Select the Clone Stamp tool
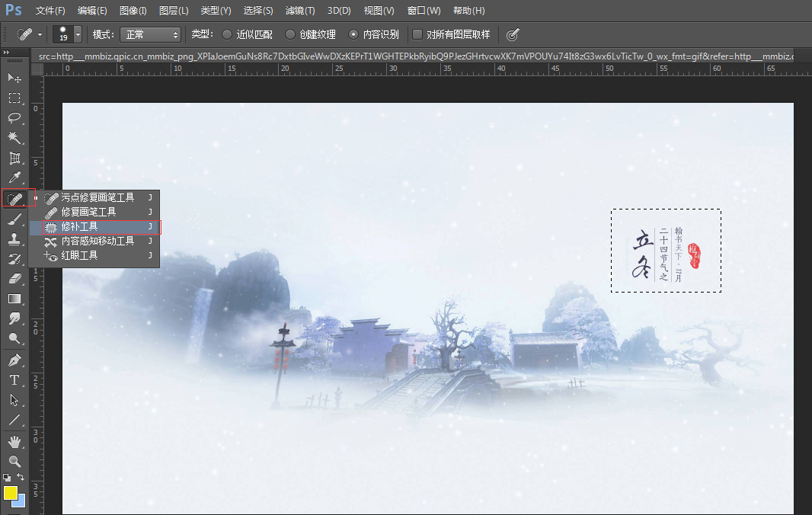The width and height of the screenshot is (812, 515). click(x=14, y=239)
